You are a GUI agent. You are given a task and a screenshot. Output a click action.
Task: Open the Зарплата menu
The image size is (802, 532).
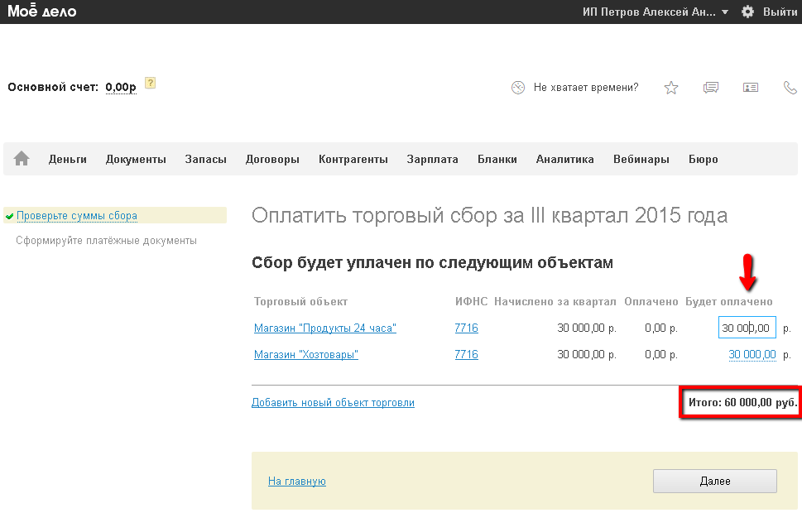point(432,160)
